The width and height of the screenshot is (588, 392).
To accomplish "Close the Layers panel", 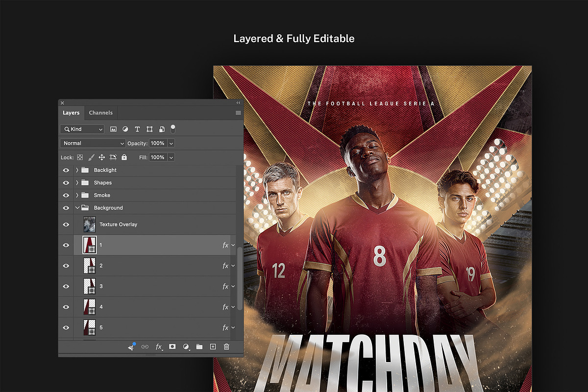I will point(62,103).
